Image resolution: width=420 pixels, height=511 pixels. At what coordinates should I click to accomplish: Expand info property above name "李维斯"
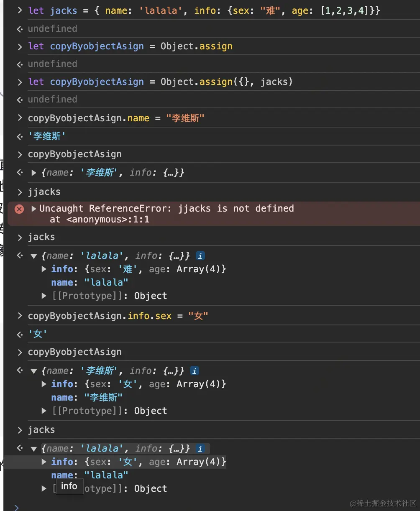[44, 384]
